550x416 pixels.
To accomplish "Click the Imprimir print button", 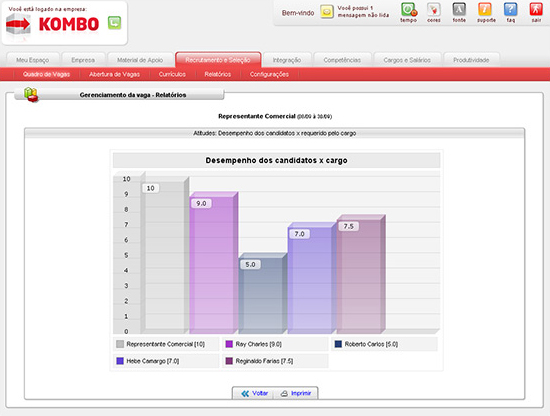I will pos(296,394).
